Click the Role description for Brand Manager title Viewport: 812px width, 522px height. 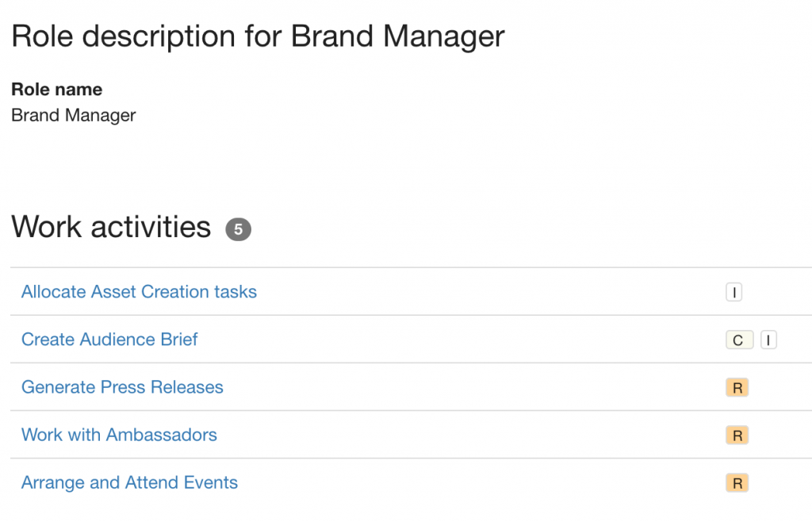(258, 36)
